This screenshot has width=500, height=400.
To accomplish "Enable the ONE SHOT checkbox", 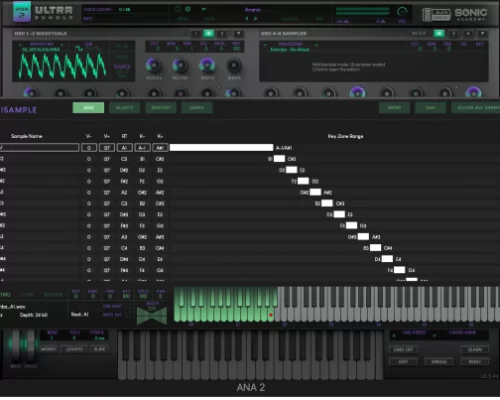I will point(129,306).
